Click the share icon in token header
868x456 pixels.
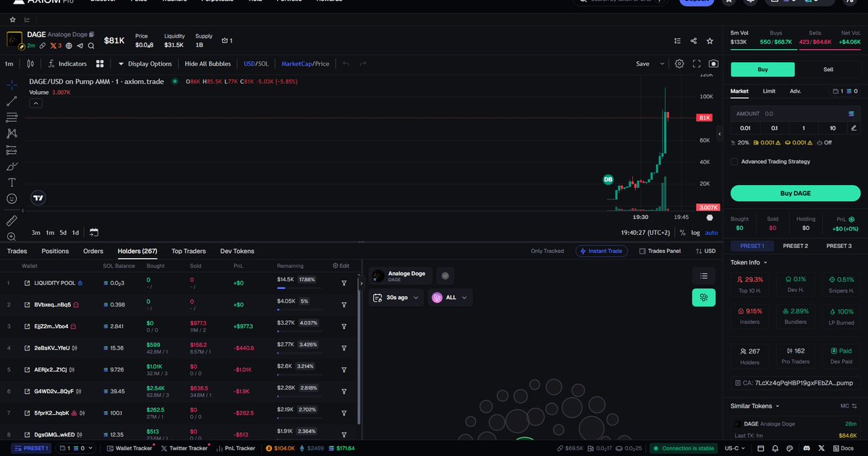(694, 41)
